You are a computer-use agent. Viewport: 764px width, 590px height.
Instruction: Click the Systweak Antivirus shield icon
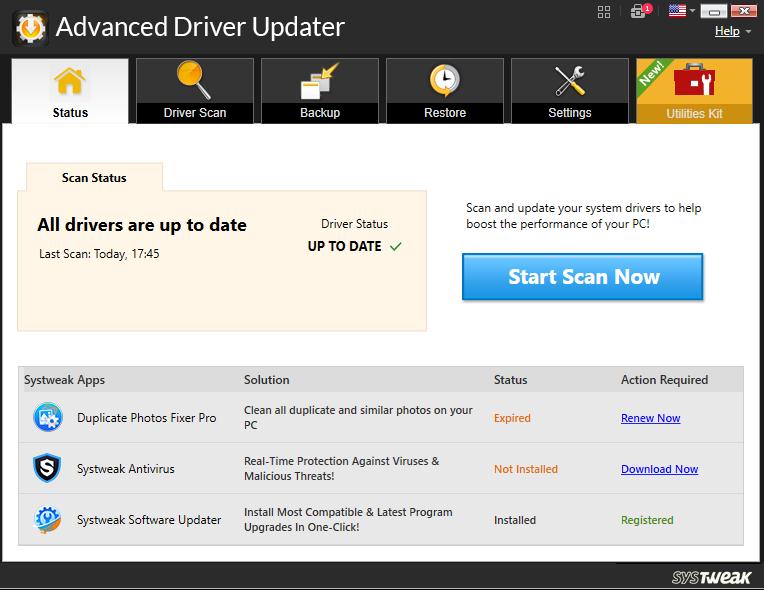click(47, 469)
